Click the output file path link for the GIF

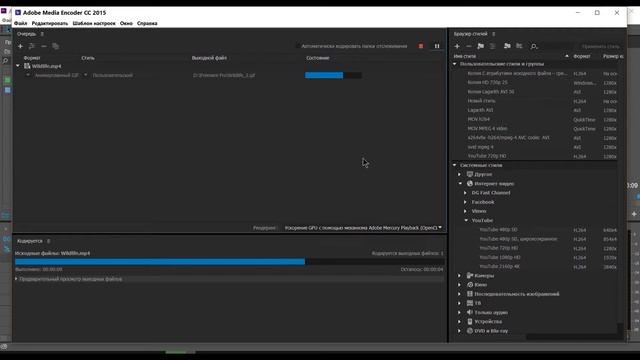pyautogui.click(x=224, y=76)
